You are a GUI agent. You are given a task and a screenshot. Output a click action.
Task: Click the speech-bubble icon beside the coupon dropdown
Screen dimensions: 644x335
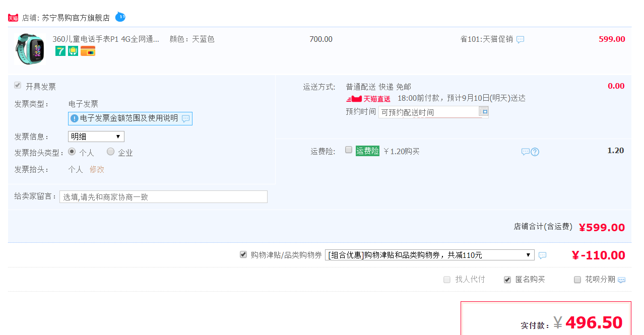click(x=542, y=255)
